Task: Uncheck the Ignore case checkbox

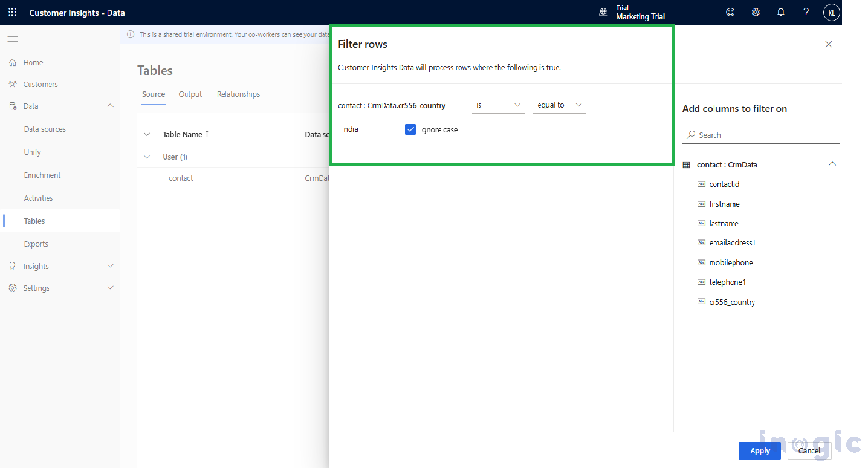Action: coord(410,129)
